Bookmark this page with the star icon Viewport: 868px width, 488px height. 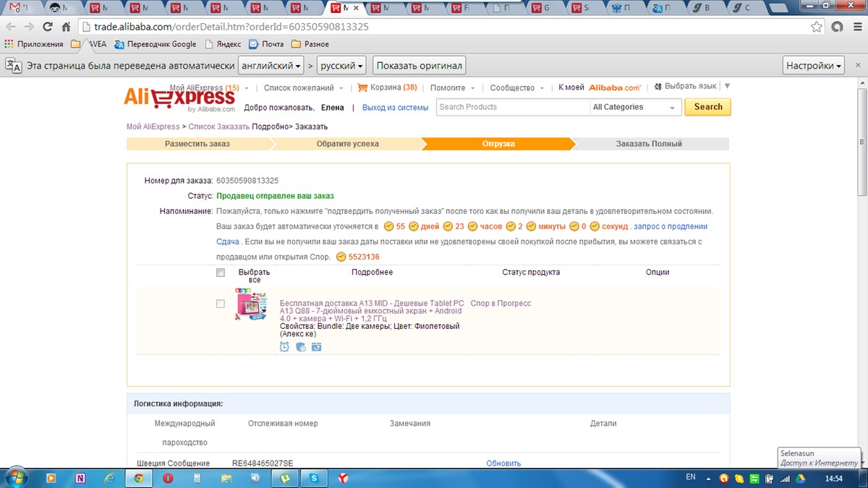817,27
